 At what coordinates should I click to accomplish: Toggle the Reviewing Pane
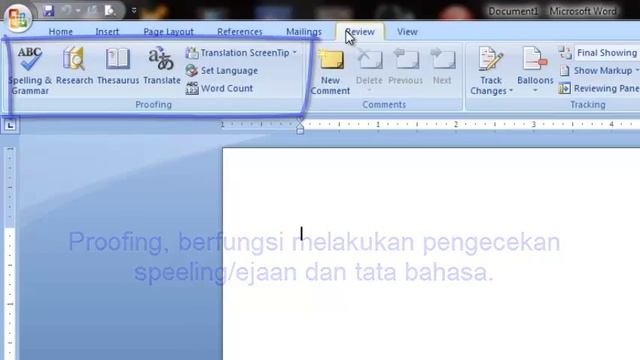tap(599, 88)
